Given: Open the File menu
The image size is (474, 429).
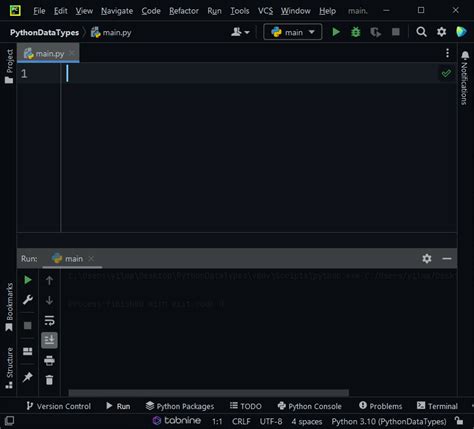Looking at the screenshot, I should (39, 11).
